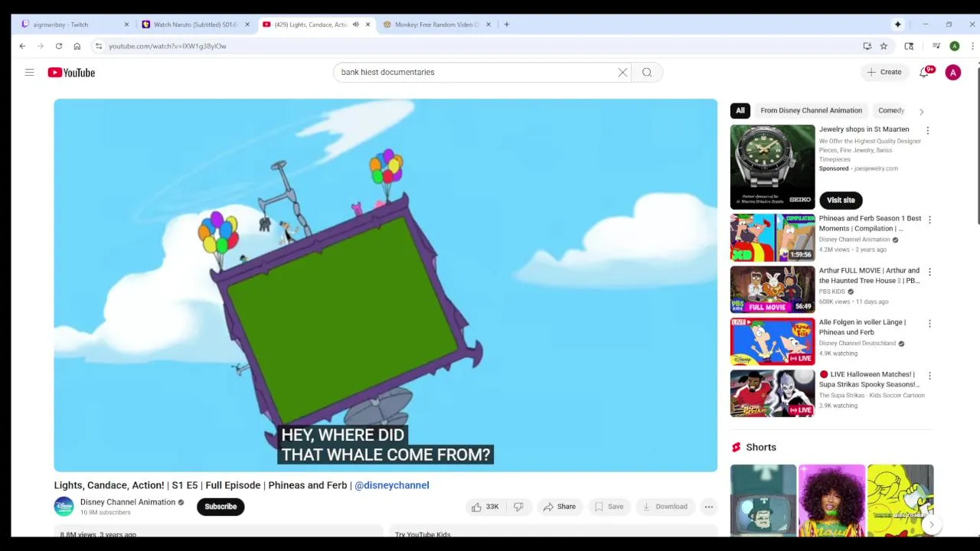Click the video player to pause
Image resolution: width=980 pixels, height=551 pixels.
click(385, 285)
